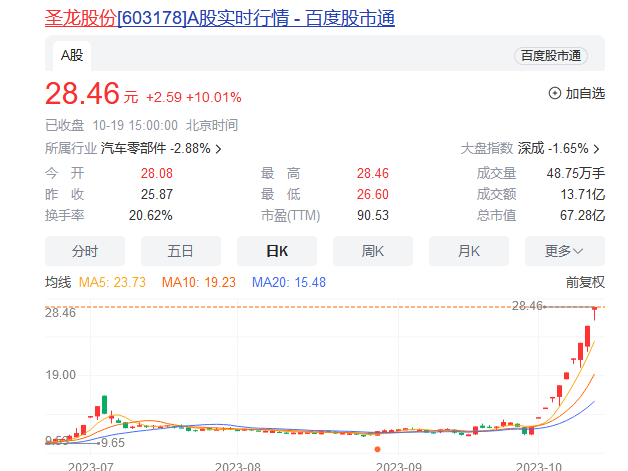The image size is (628, 471).
Task: Click the 9.65 low price marker label
Action: point(113,443)
